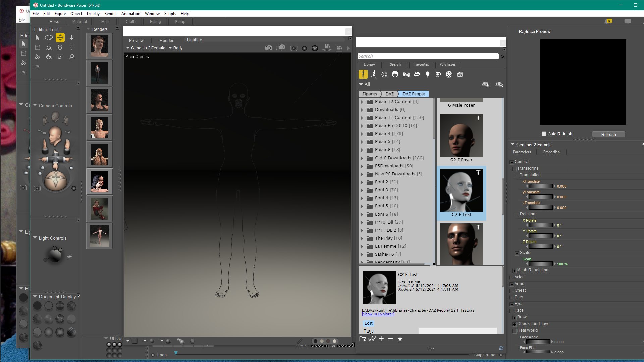Switch to the Material room tab
The height and width of the screenshot is (362, 644).
point(79,22)
